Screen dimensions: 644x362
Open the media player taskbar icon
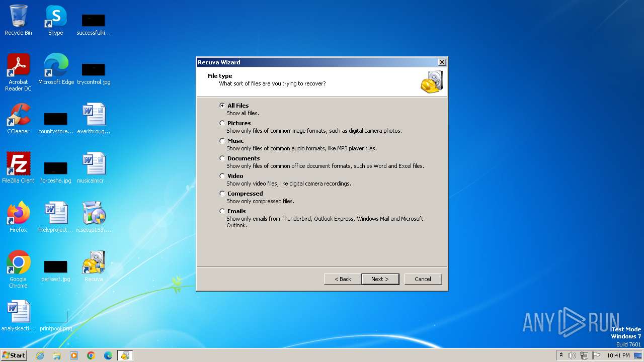[74, 355]
